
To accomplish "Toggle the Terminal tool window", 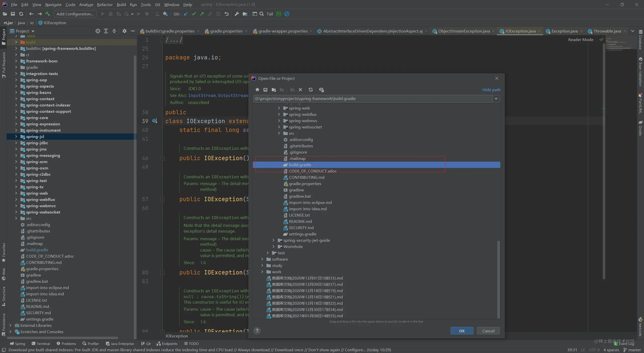I will (41, 343).
